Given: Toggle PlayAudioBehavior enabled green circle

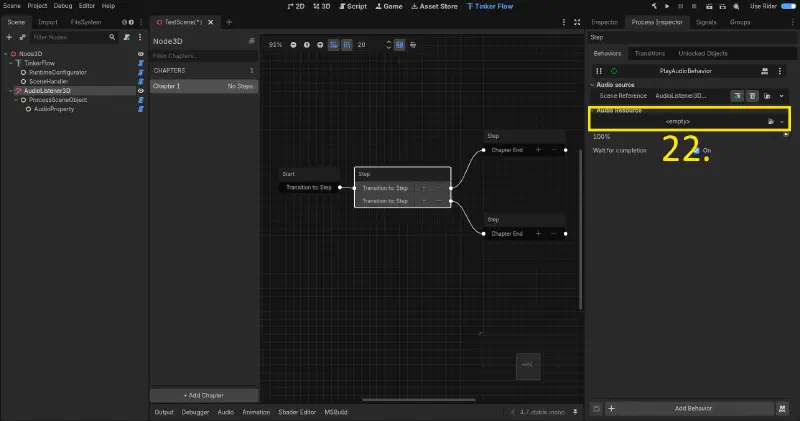Looking at the screenshot, I should pos(614,71).
